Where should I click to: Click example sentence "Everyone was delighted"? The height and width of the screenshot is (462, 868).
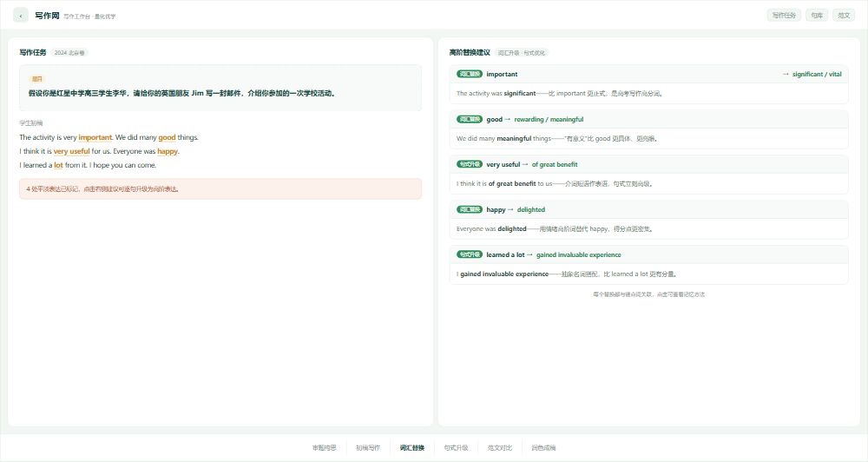tap(491, 228)
